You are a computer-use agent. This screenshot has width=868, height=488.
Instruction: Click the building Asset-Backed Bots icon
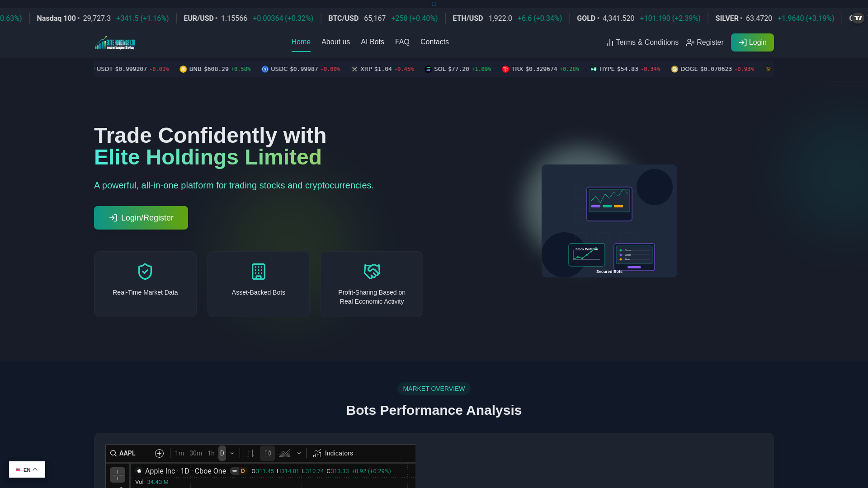point(259,272)
